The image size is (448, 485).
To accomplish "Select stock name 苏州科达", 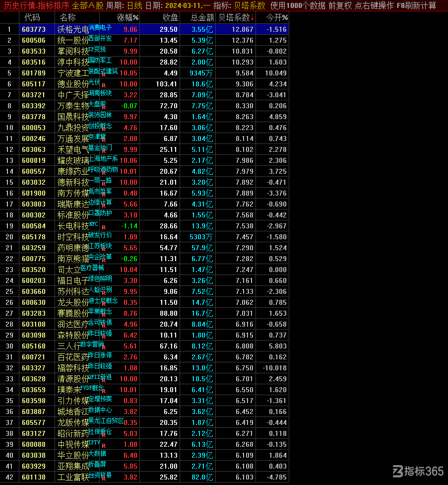I will pyautogui.click(x=73, y=292).
